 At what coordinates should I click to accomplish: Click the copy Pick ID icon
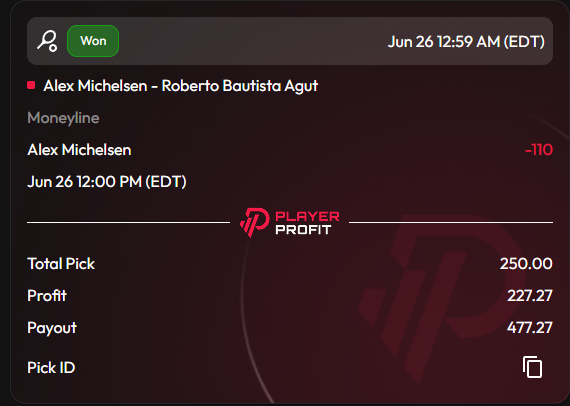click(x=533, y=367)
